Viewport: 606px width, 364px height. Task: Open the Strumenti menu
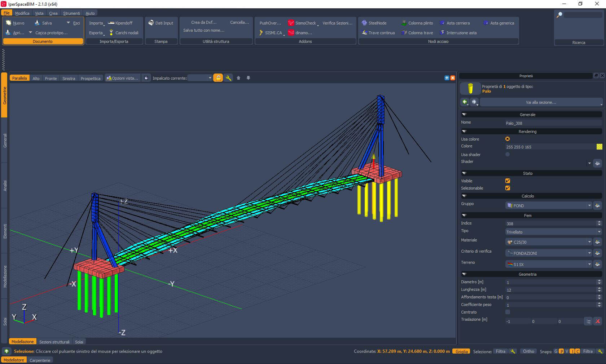point(71,13)
